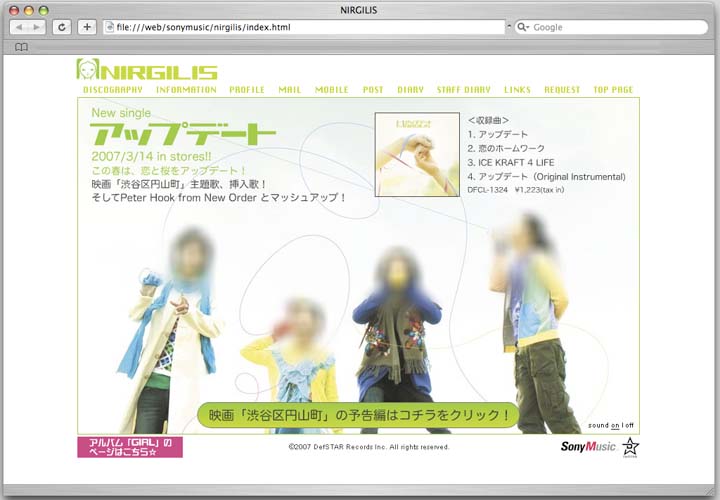
Task: Click the browser Forward arrow button
Action: 36,27
